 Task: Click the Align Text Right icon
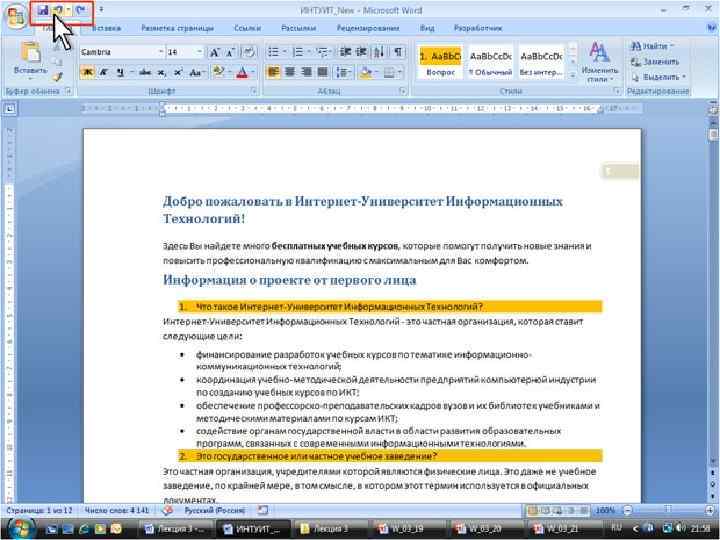(x=306, y=72)
